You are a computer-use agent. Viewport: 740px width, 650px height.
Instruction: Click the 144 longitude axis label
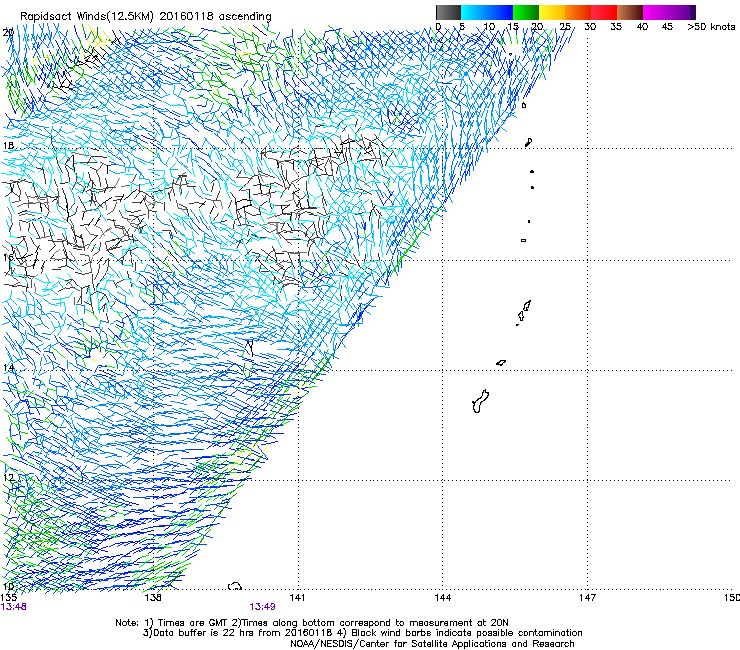[x=443, y=598]
